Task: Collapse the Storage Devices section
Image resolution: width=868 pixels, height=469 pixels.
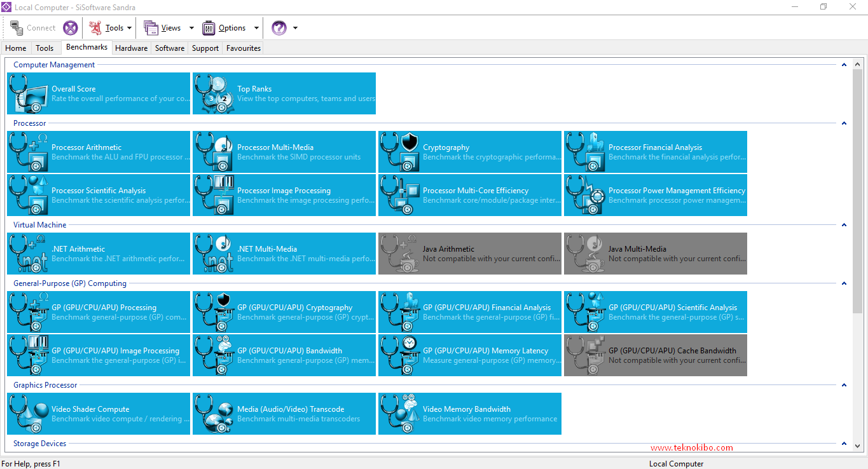Action: (x=844, y=444)
